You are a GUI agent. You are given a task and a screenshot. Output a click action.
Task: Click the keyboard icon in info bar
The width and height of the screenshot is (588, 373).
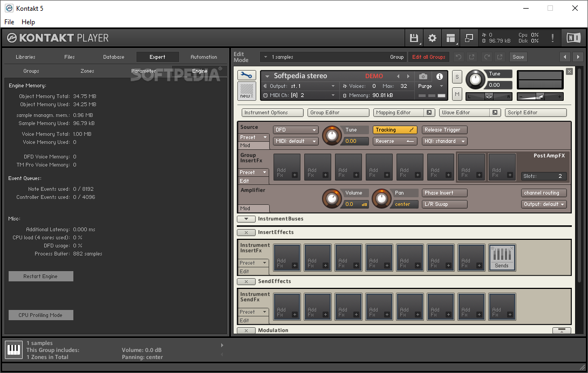14,350
